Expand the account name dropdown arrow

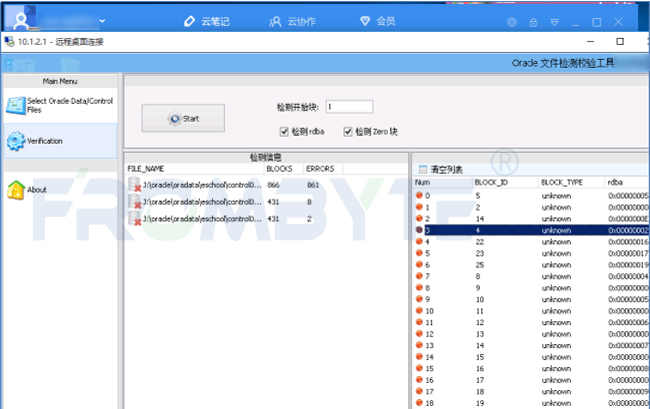coord(102,21)
